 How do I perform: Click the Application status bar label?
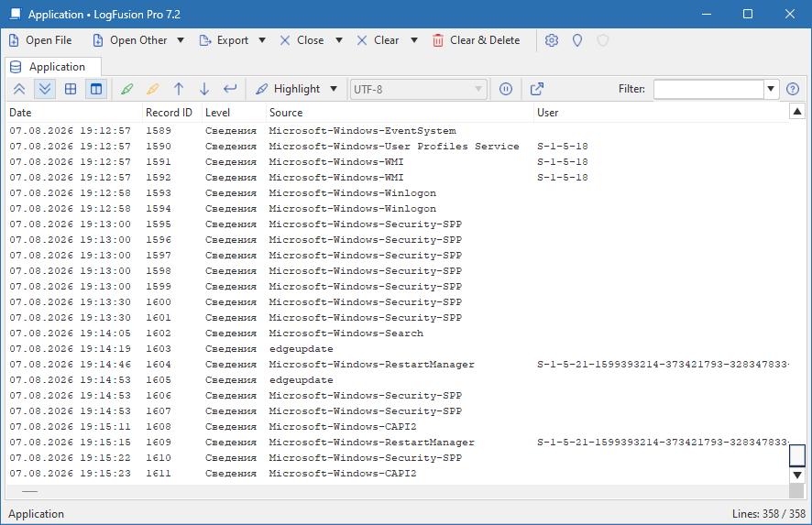point(37,514)
